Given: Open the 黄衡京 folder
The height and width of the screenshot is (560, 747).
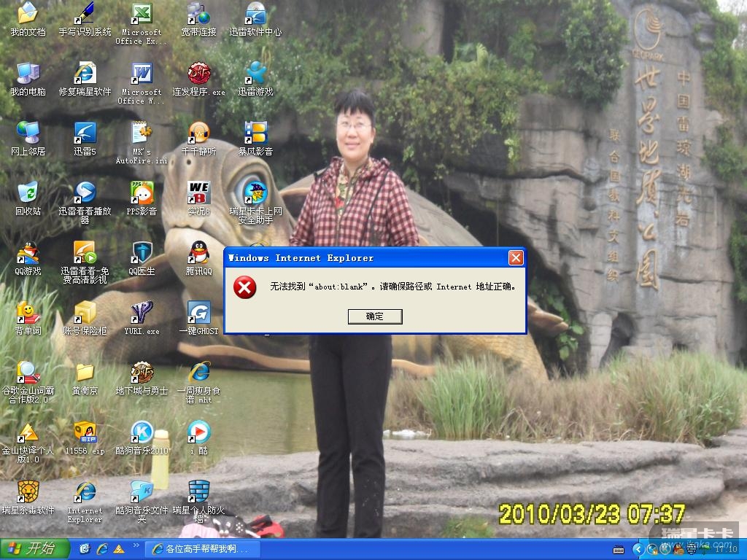Looking at the screenshot, I should (85, 378).
